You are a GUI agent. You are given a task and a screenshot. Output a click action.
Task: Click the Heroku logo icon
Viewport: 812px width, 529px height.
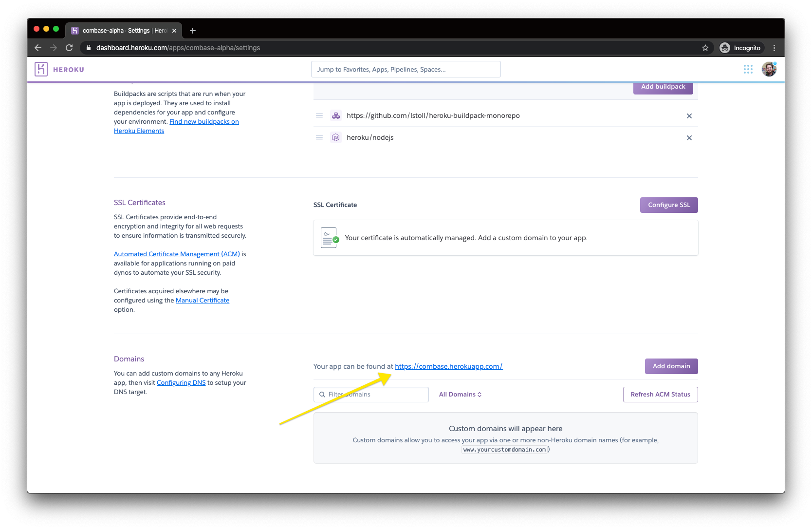(x=41, y=69)
